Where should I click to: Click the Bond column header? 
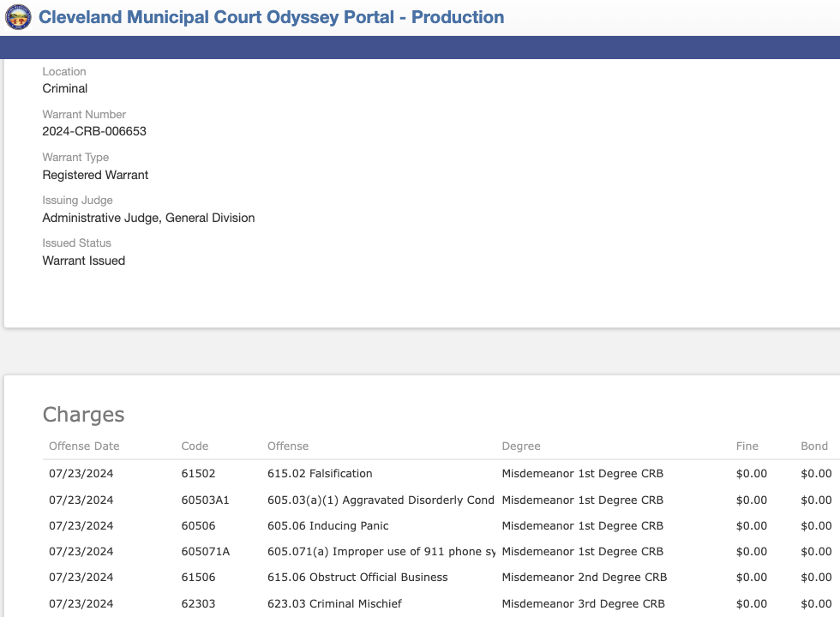click(814, 446)
